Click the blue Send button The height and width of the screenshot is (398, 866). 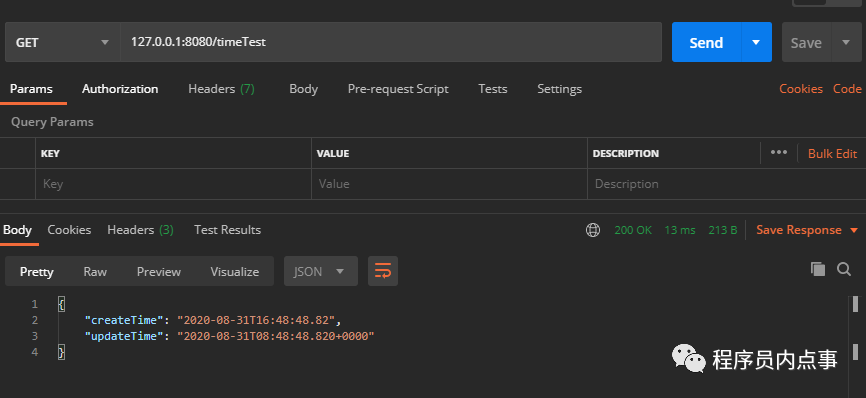tap(706, 43)
